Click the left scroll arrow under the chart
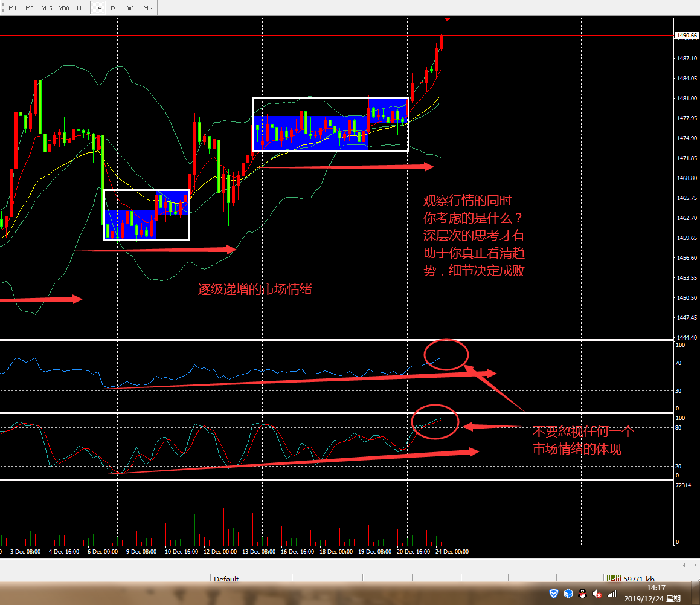The width and height of the screenshot is (700, 605). coord(684,565)
